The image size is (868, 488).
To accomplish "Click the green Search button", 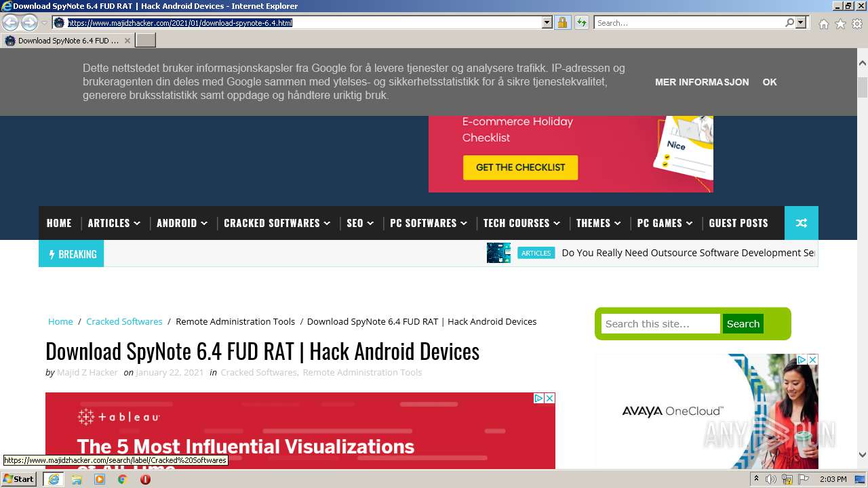I will pyautogui.click(x=743, y=324).
